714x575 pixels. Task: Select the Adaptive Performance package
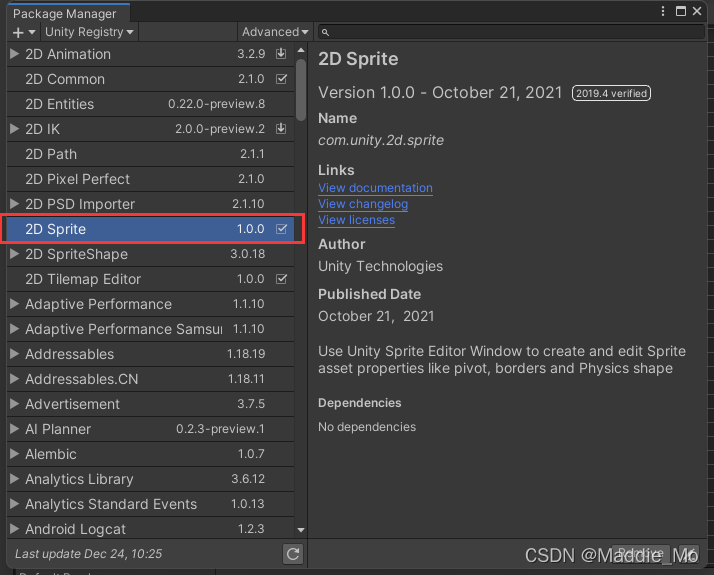pyautogui.click(x=150, y=304)
